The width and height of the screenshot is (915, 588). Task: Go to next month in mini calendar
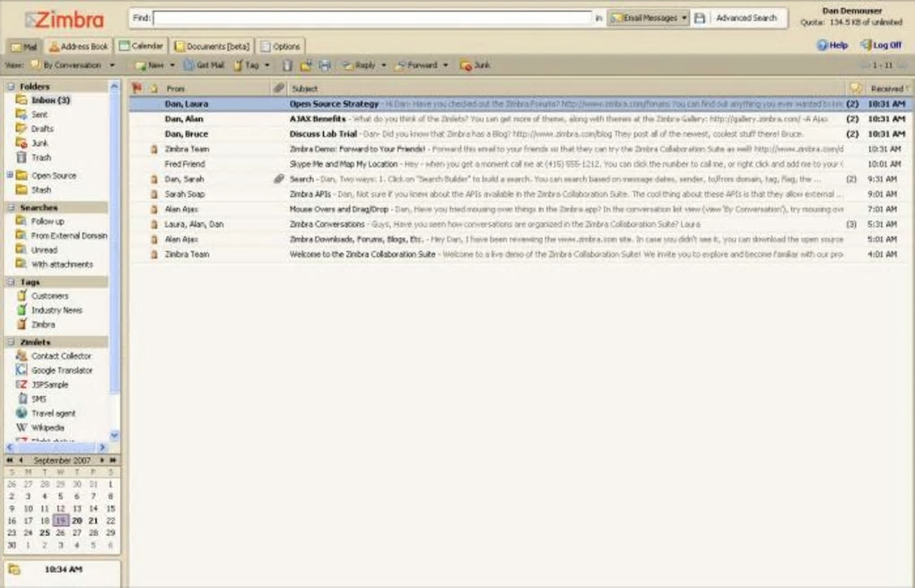point(102,460)
